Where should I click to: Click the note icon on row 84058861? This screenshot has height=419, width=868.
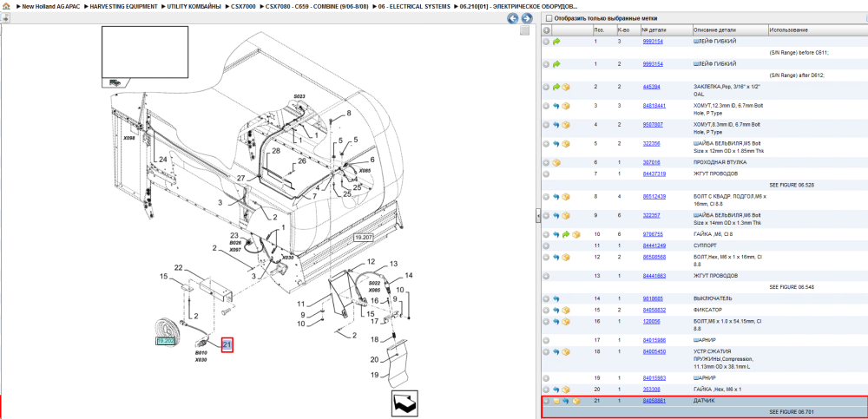(x=556, y=401)
